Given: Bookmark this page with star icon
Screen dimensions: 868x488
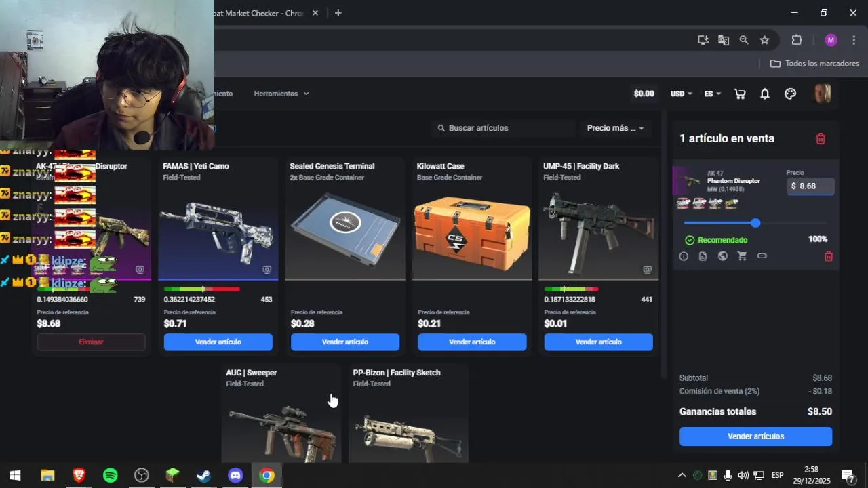Looking at the screenshot, I should 764,40.
